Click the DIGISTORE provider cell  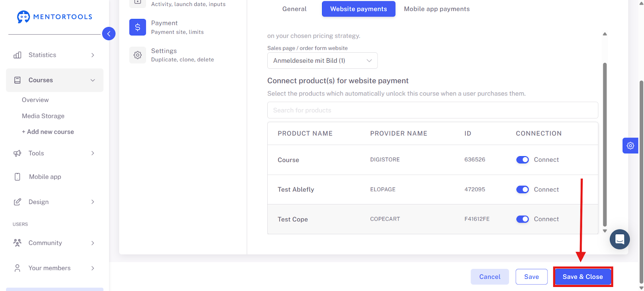[x=385, y=160]
